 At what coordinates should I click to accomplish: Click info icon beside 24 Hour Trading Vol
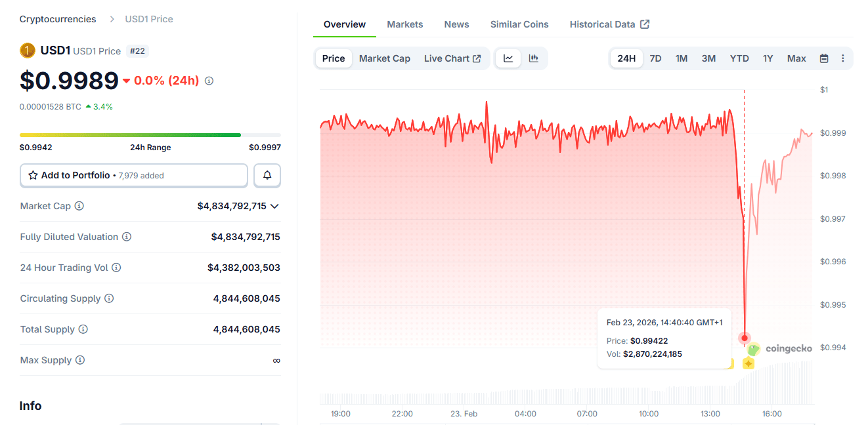[x=116, y=268]
